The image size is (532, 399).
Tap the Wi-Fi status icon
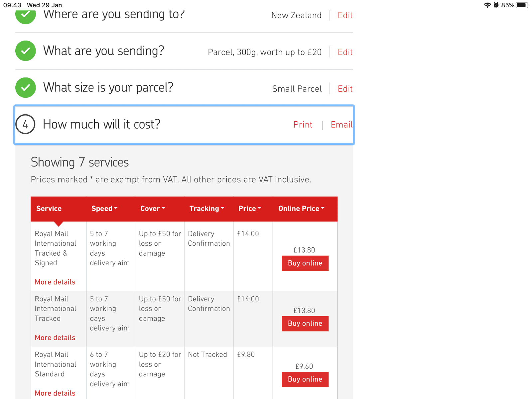pyautogui.click(x=487, y=5)
